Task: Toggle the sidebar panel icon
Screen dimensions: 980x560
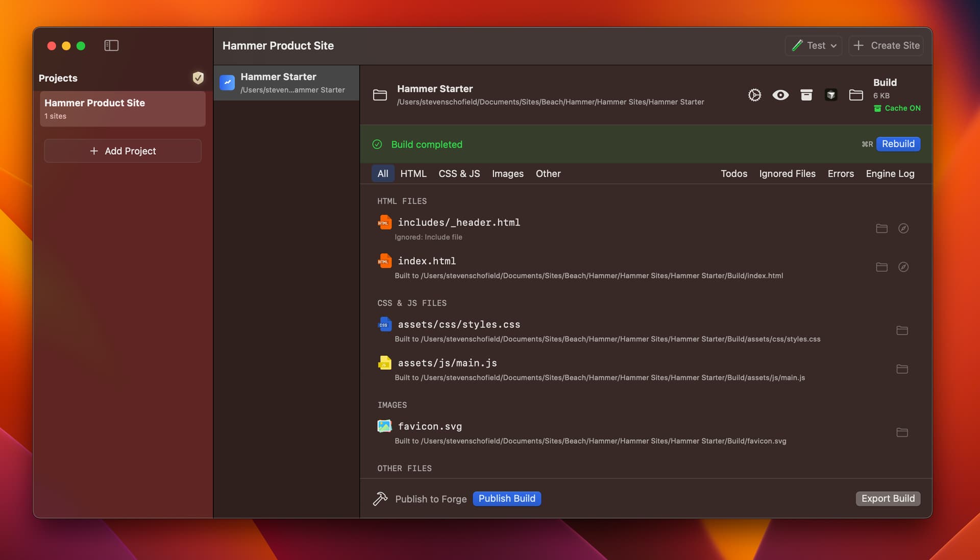Action: pyautogui.click(x=111, y=45)
